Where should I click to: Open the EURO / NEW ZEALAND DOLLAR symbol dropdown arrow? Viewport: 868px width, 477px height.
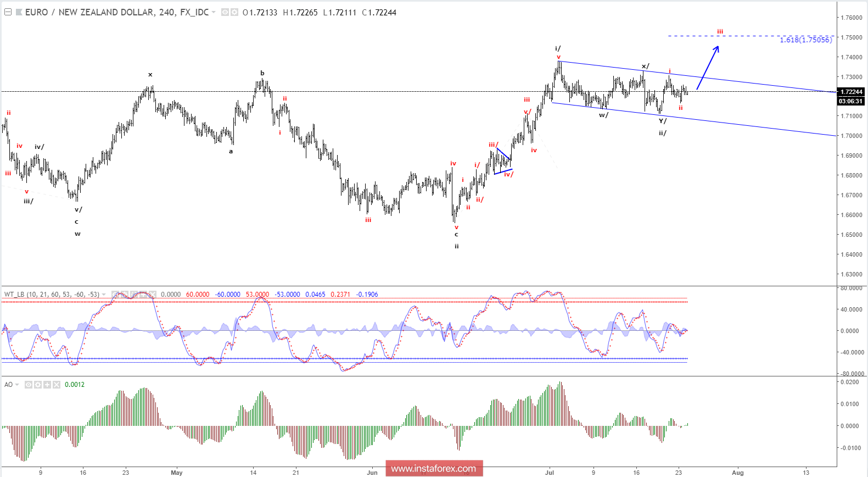click(x=214, y=12)
